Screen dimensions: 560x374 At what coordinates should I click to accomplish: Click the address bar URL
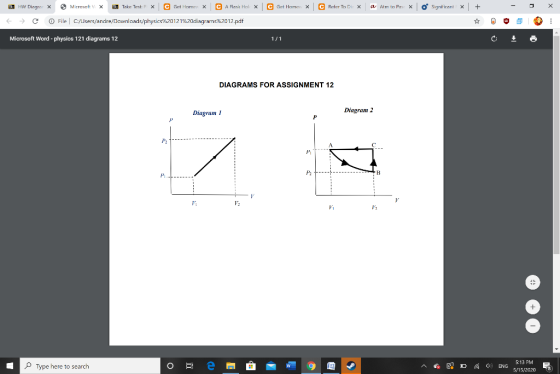click(158, 21)
